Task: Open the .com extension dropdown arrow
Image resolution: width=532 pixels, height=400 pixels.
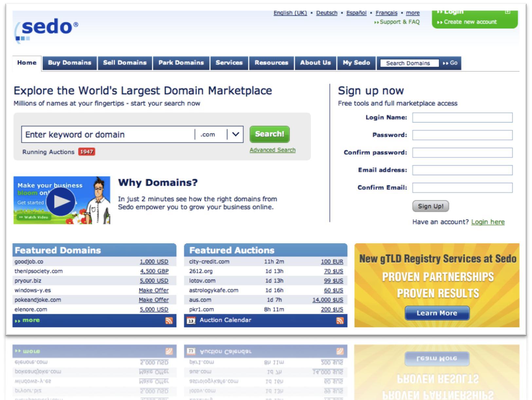Action: point(235,134)
